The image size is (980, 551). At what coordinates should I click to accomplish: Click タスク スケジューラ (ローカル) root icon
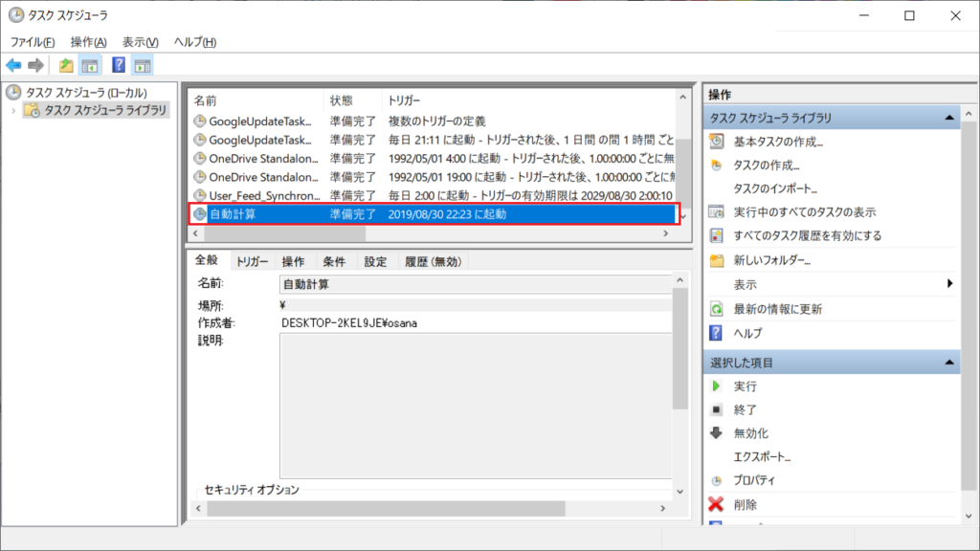click(x=13, y=93)
